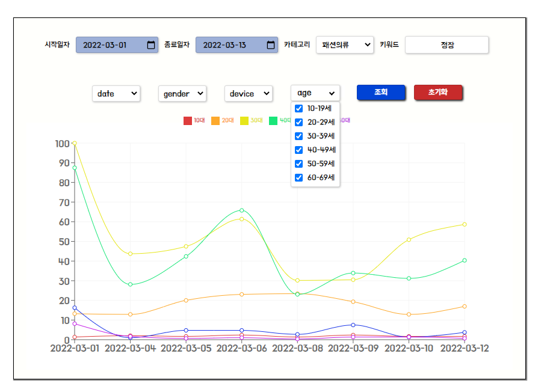Image resolution: width=541 pixels, height=392 pixels.
Task: Open the gender dropdown
Action: pyautogui.click(x=182, y=93)
